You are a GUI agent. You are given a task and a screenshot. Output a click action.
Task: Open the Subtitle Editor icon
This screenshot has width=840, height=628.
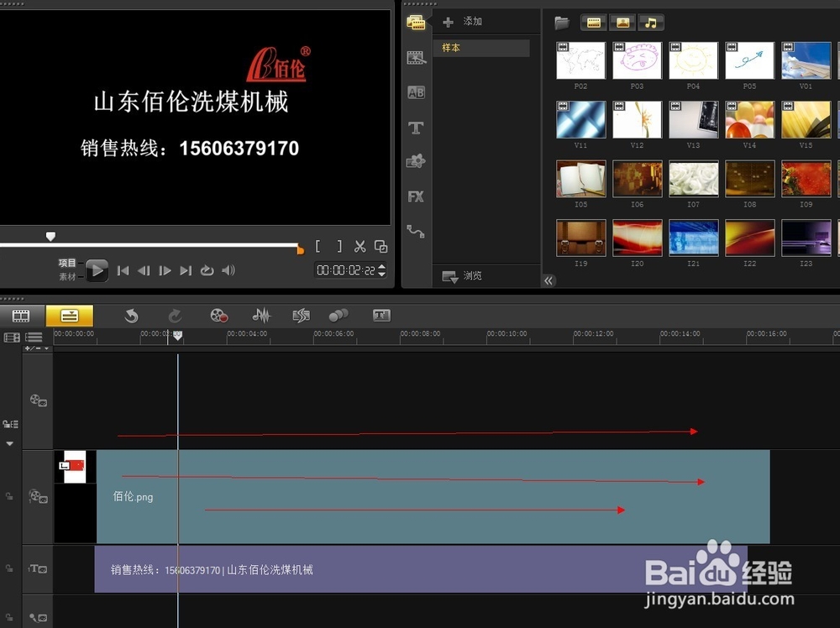[381, 316]
